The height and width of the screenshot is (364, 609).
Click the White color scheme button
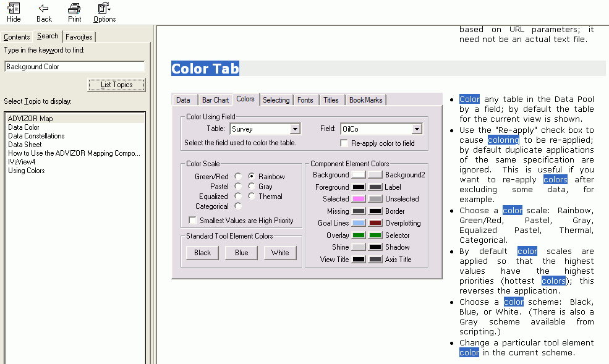click(280, 253)
